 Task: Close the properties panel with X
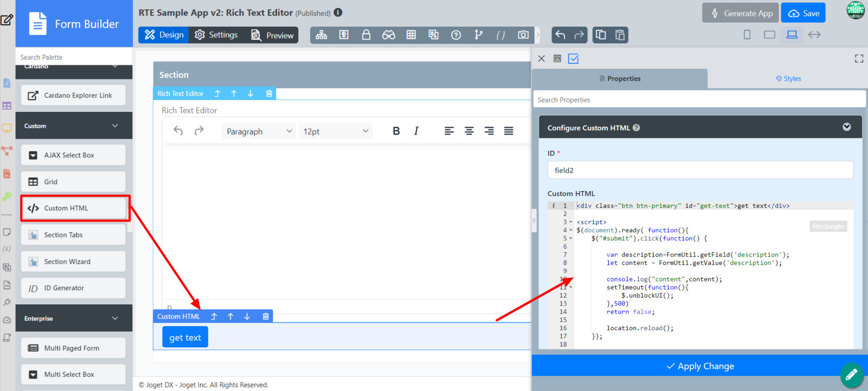541,58
